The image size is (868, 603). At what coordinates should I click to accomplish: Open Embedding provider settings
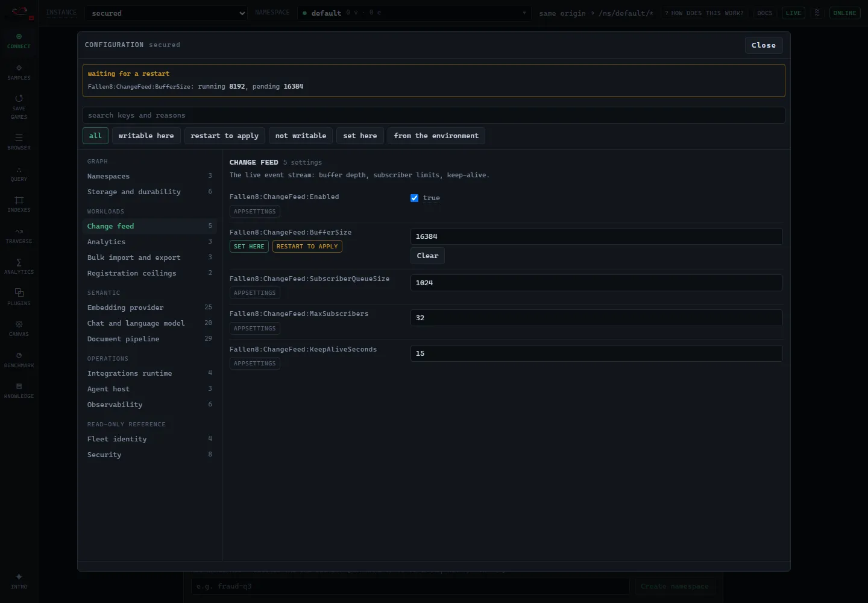tap(149, 308)
